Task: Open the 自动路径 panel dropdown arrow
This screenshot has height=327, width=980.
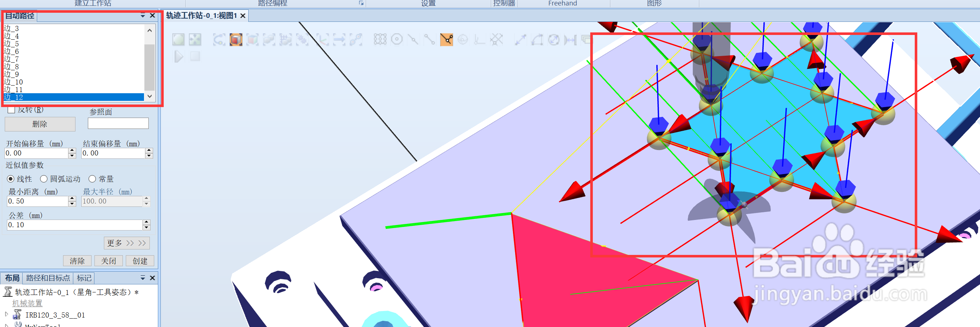Action: [143, 16]
